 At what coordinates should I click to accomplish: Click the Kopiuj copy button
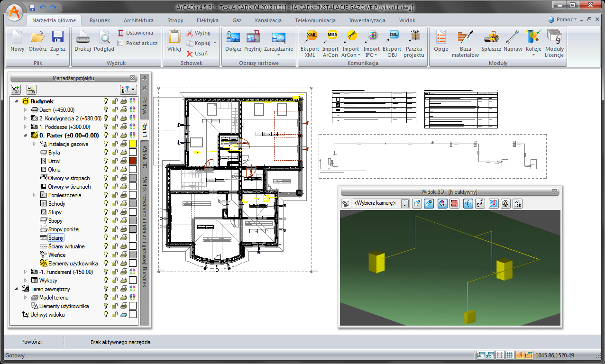(202, 43)
